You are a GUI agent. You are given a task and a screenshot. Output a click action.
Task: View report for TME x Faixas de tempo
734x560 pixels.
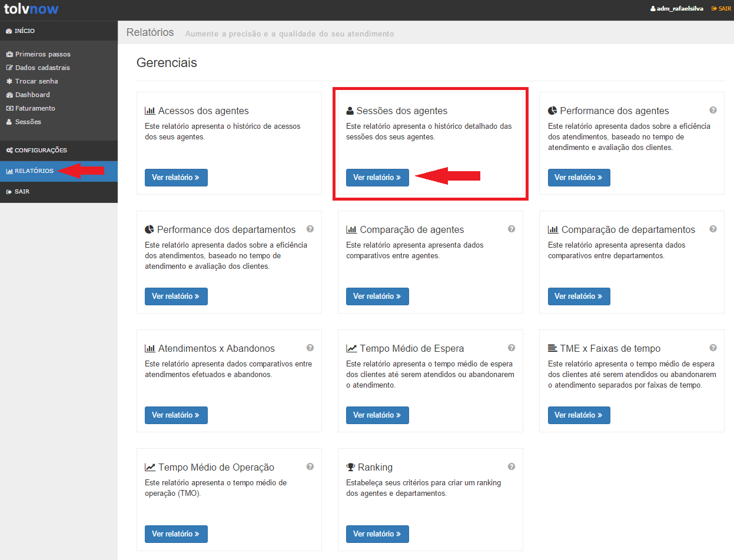[579, 415]
